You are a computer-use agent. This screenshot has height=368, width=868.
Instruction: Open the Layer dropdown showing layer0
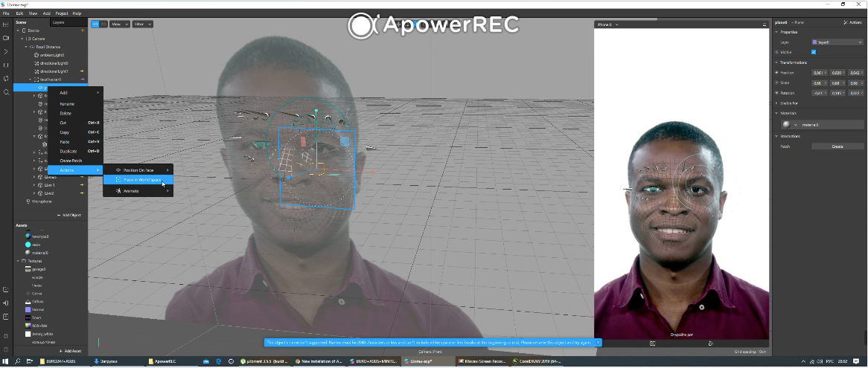click(x=837, y=42)
